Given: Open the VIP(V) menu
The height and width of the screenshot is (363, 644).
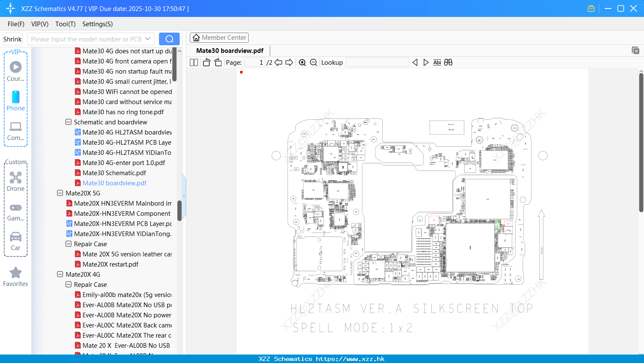Looking at the screenshot, I should [40, 24].
